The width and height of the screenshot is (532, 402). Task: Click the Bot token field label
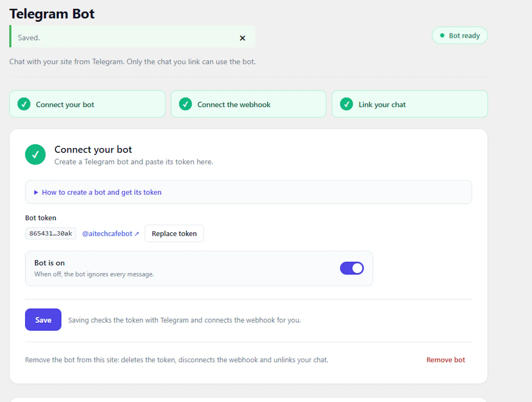(x=41, y=218)
